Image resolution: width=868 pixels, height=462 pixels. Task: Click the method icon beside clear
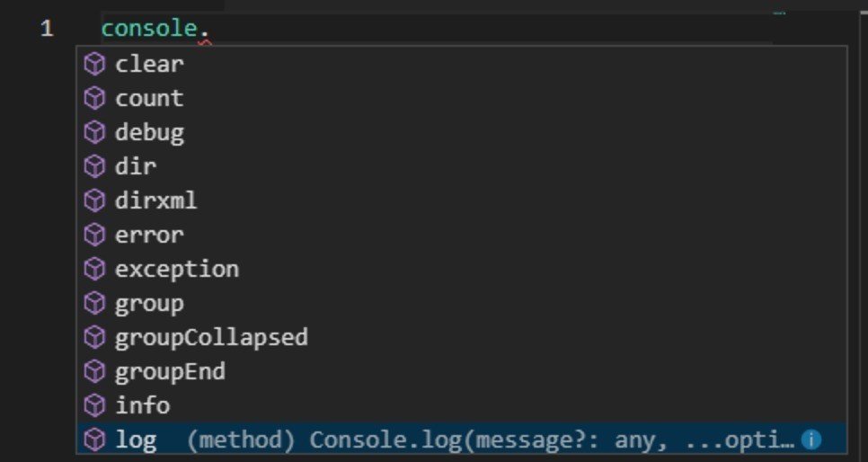tap(94, 64)
